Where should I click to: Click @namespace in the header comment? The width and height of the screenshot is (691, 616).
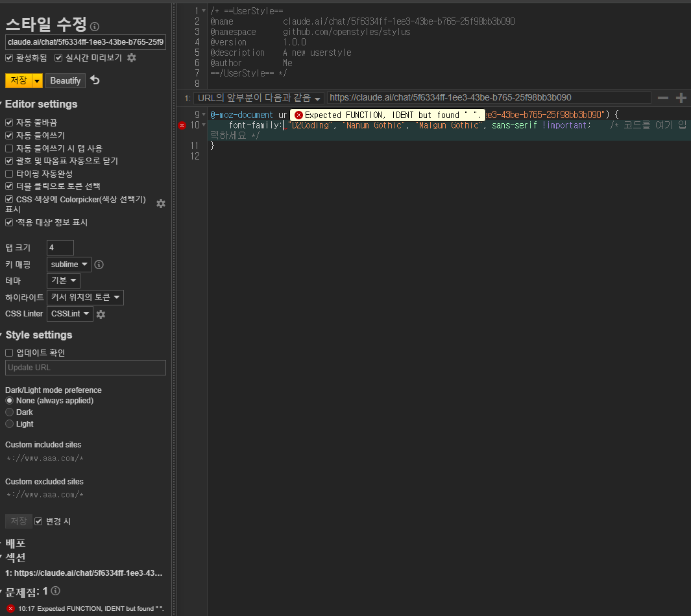(x=233, y=32)
